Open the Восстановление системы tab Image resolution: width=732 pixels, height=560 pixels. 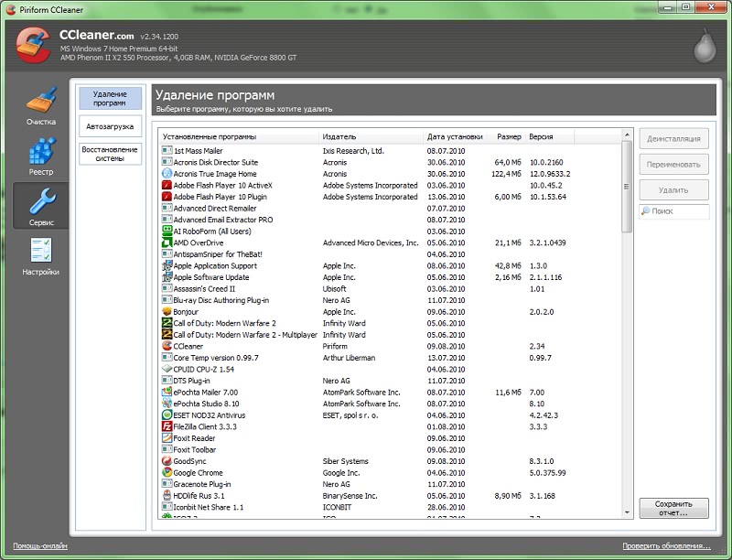pyautogui.click(x=110, y=154)
